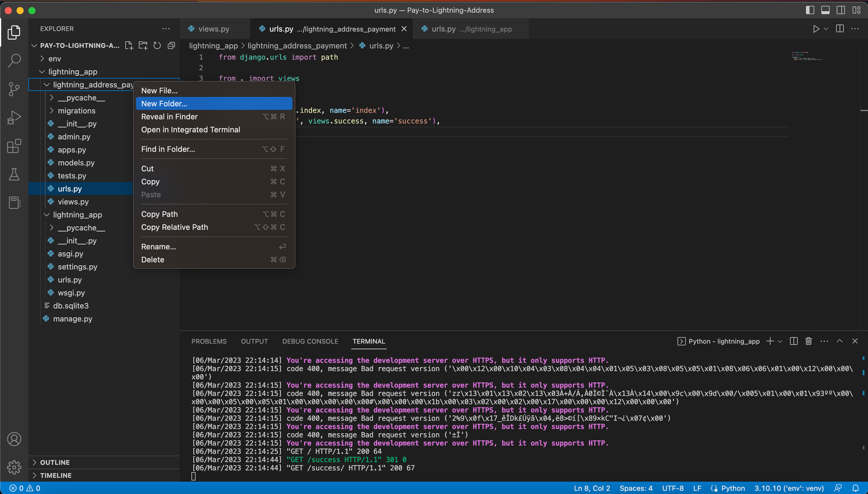Choose New Folder... from context menu

pyautogui.click(x=214, y=103)
